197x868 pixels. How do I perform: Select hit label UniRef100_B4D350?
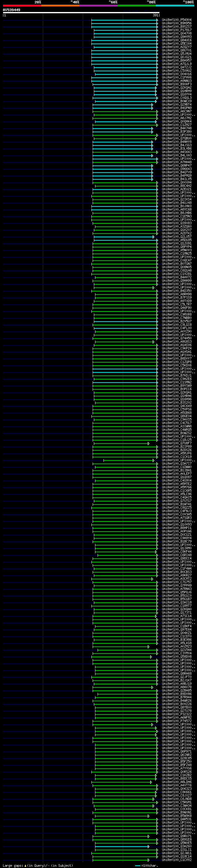pyautogui.click(x=177, y=291)
